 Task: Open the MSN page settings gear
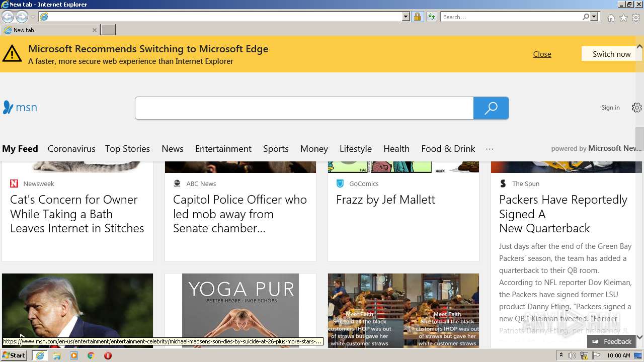[636, 108]
